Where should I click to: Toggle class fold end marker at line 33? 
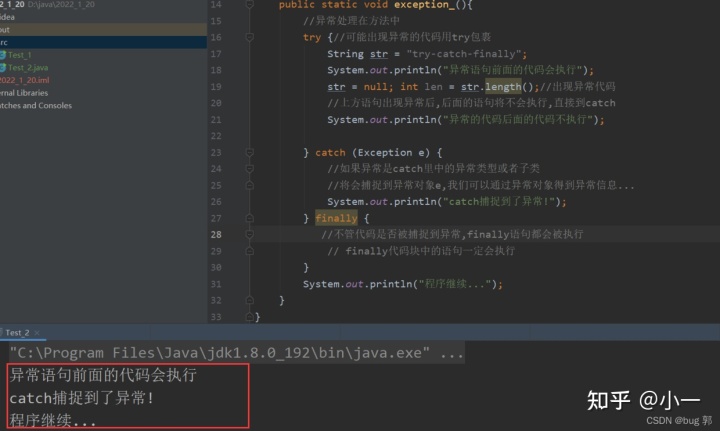click(249, 317)
